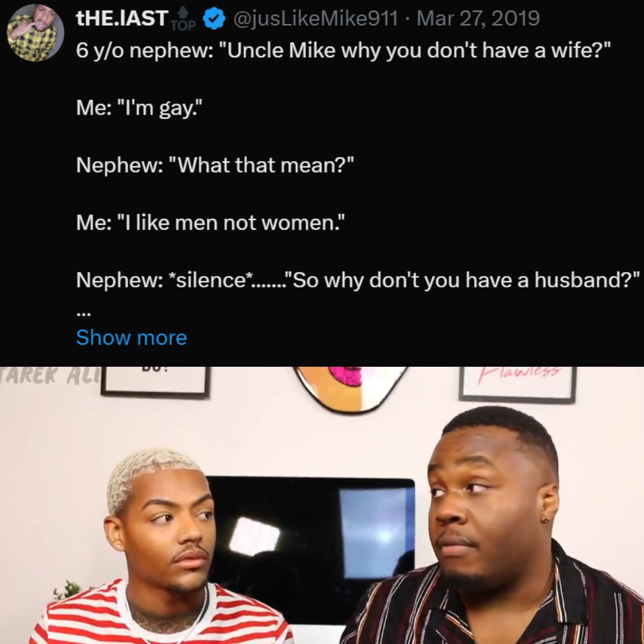The image size is (644, 644).
Task: Expand the tweet with Show more
Action: point(131,337)
